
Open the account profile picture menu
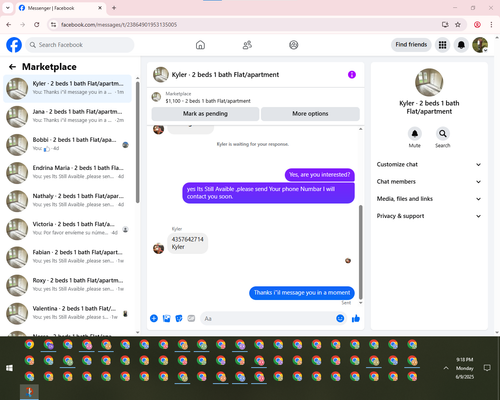[480, 45]
